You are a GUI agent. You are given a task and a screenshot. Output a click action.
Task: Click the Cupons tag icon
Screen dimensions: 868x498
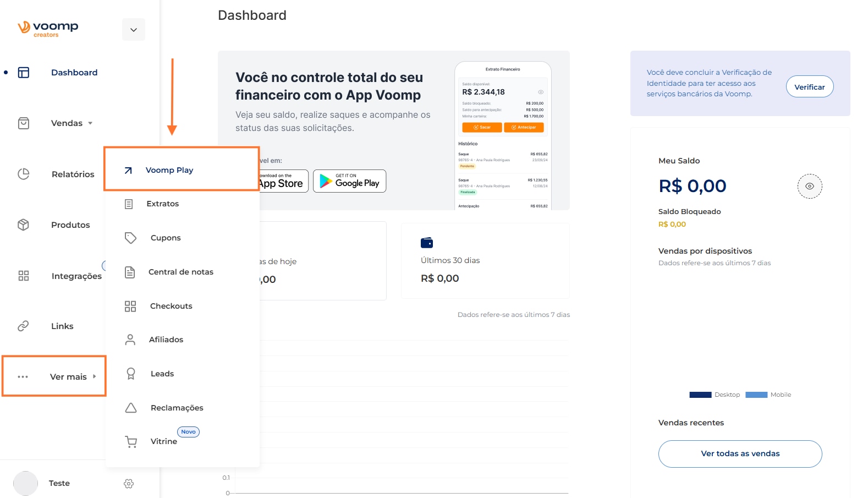click(x=130, y=238)
